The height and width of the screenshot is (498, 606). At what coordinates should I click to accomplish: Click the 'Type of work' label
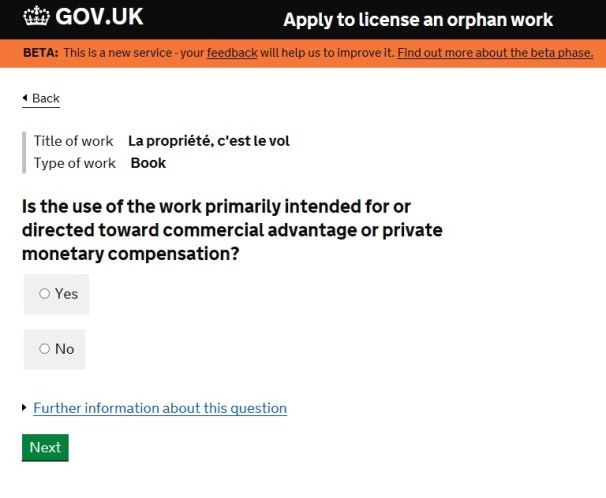coord(75,163)
